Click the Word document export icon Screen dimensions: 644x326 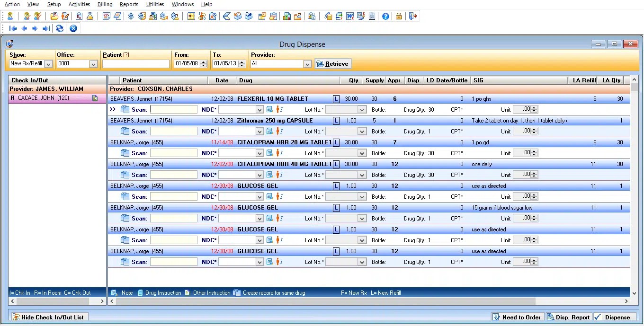[x=350, y=17]
